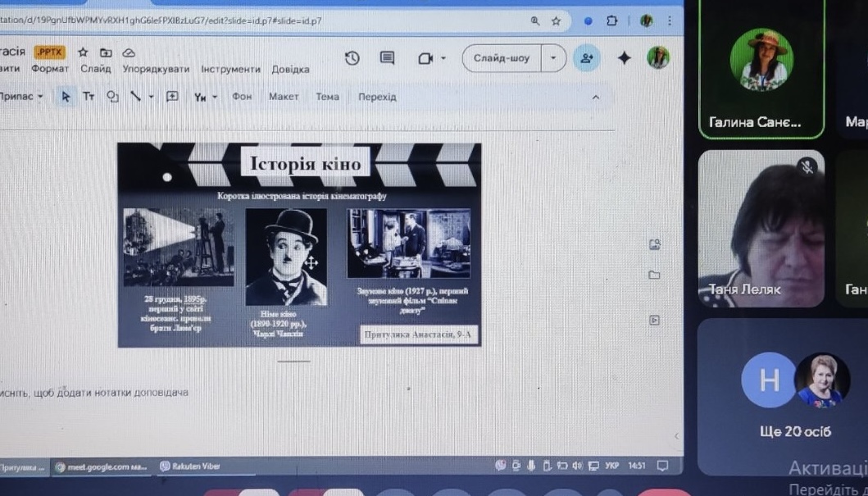Switch to Rakuten Viber in taskbar
Image resolution: width=868 pixels, height=496 pixels.
click(x=189, y=466)
